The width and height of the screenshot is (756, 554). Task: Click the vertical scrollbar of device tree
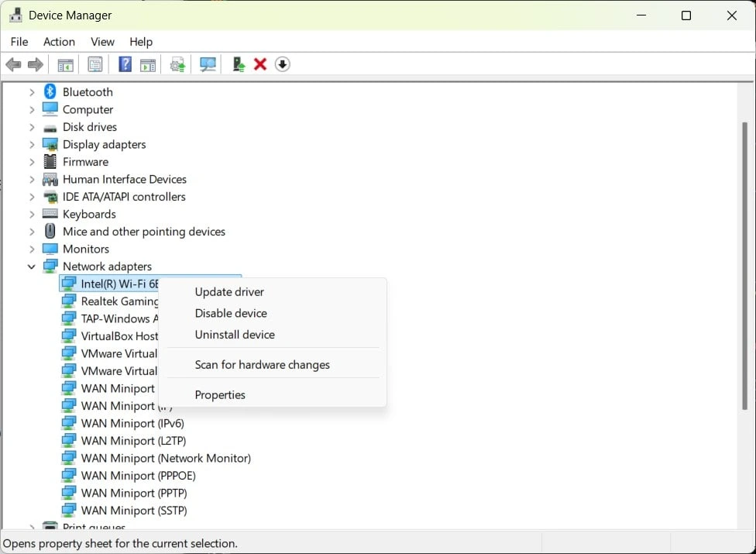point(744,263)
